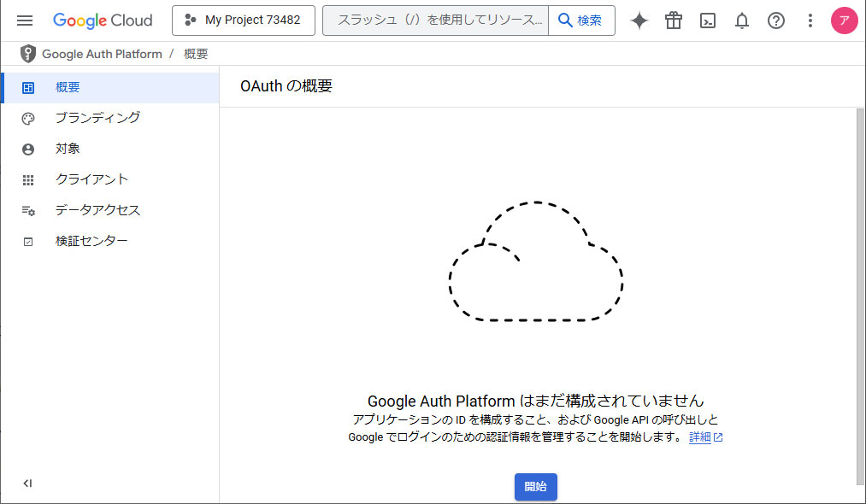Collapse the sidebar navigation panel
Screen dimensions: 866x504
tap(27, 483)
